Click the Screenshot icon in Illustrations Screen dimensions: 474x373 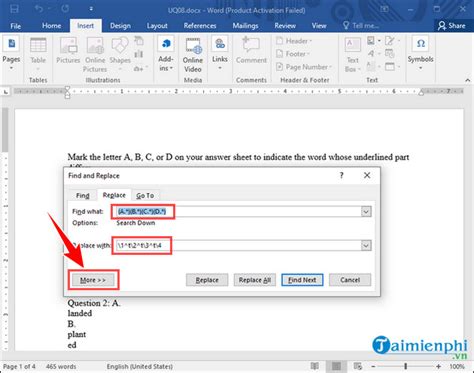[139, 69]
